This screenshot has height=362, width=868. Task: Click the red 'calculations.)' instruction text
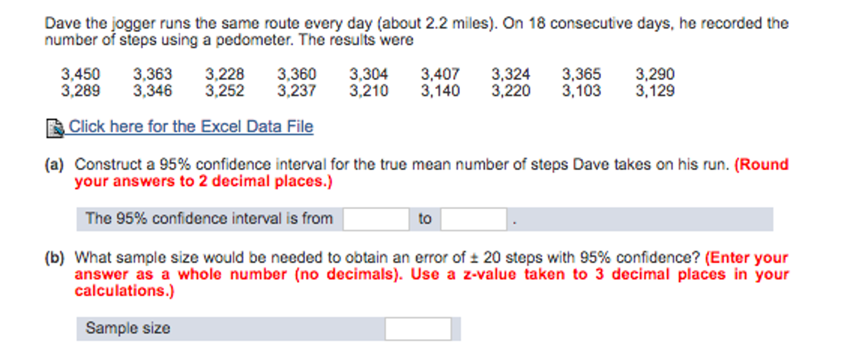124,291
